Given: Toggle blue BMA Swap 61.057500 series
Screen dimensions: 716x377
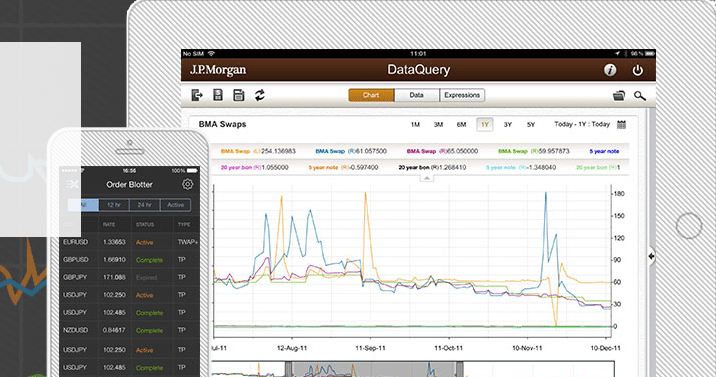Looking at the screenshot, I should (351, 151).
